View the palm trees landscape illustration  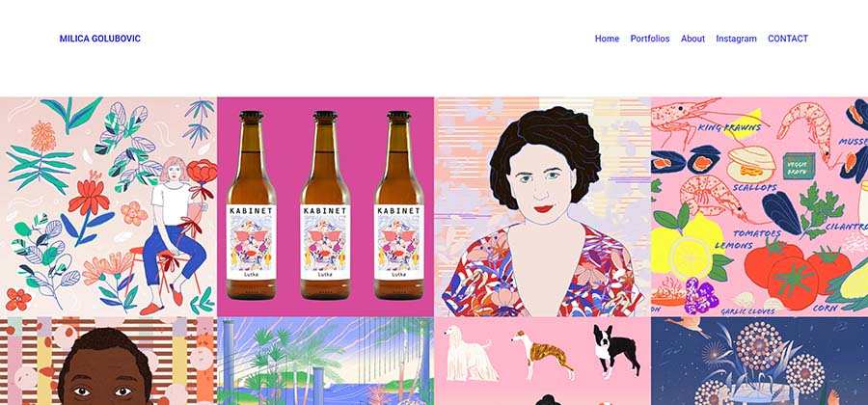pos(326,361)
